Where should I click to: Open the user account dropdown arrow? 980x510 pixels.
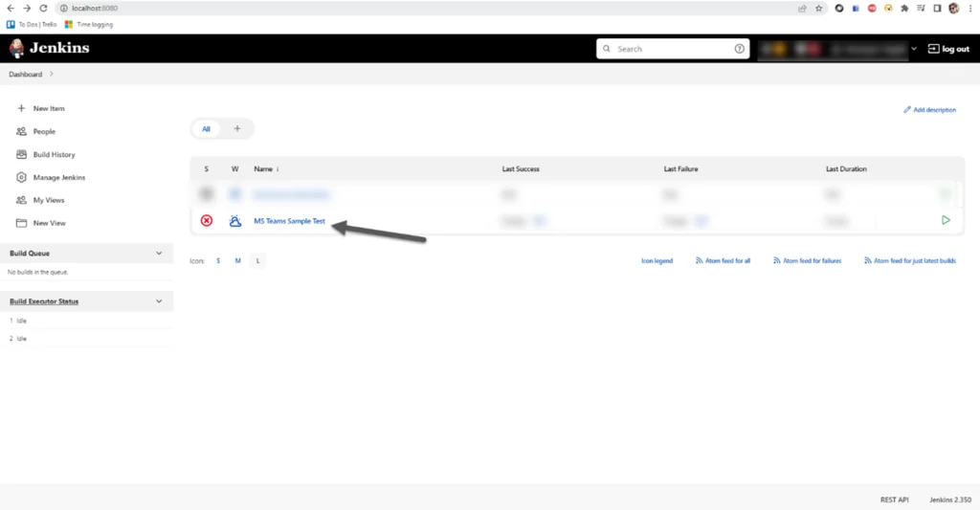[x=914, y=49]
